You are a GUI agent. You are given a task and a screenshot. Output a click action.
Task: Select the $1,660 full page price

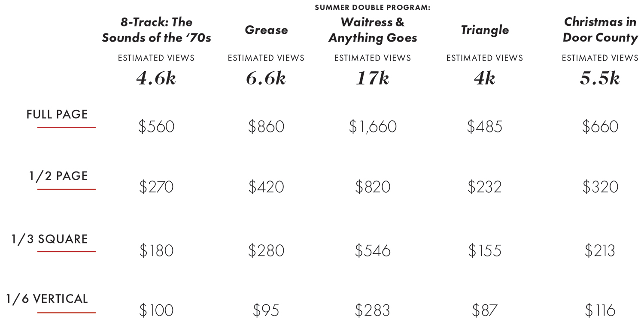(x=373, y=127)
